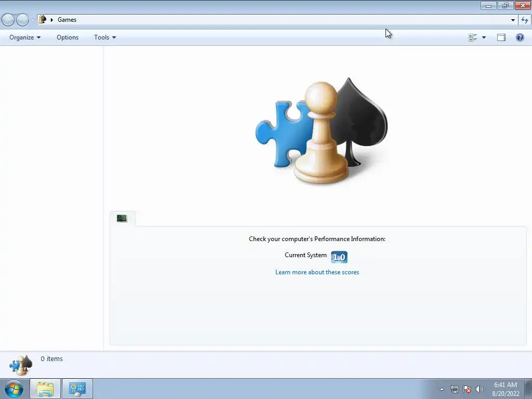Open Help with the question mark icon
This screenshot has width=532, height=399.
(520, 37)
